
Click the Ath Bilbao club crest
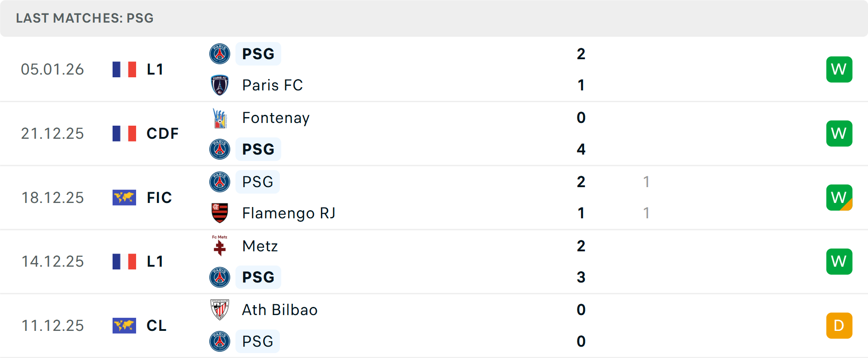(220, 310)
